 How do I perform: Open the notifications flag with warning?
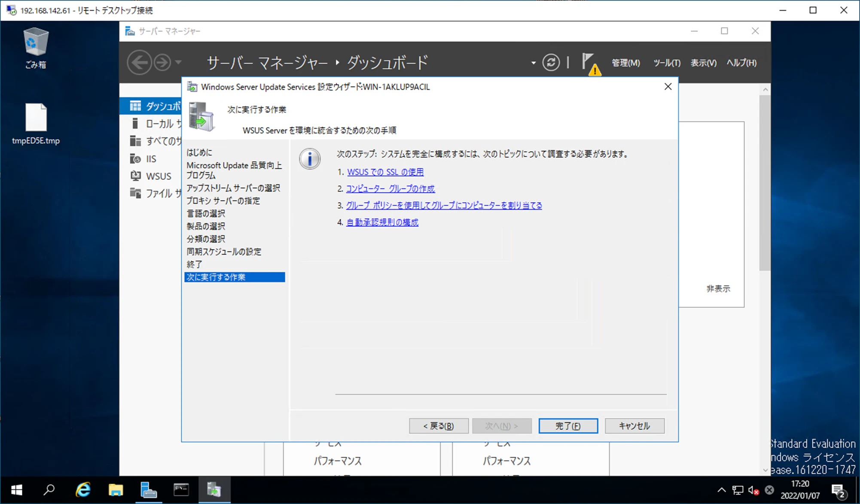click(591, 64)
